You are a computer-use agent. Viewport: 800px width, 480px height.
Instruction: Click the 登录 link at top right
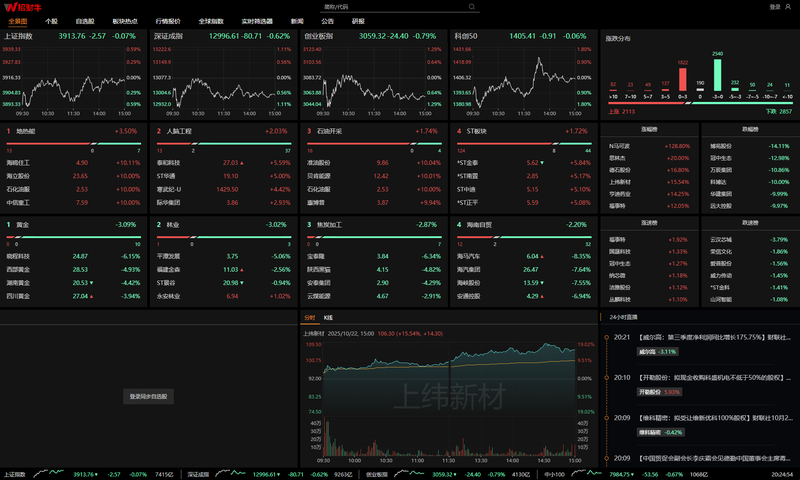coord(775,7)
